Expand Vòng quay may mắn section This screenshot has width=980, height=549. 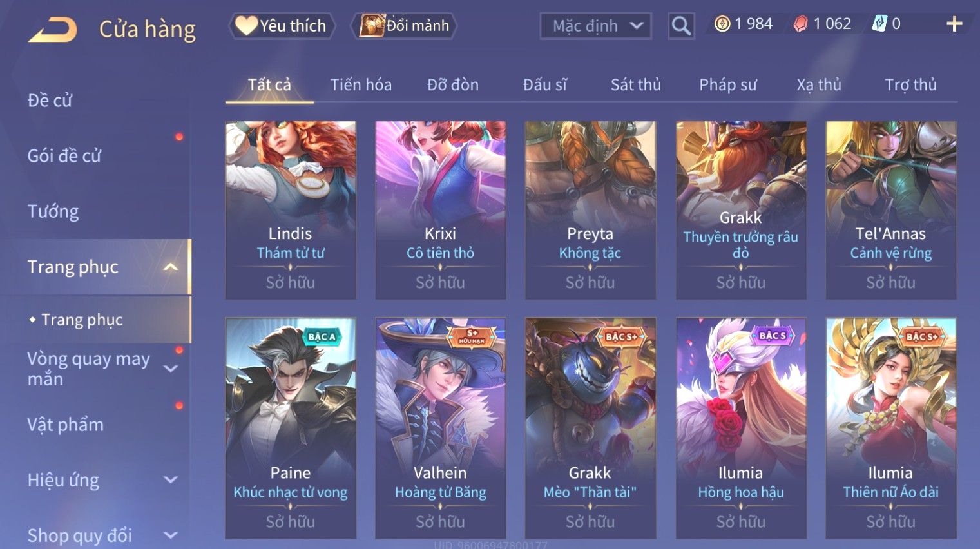tap(170, 369)
